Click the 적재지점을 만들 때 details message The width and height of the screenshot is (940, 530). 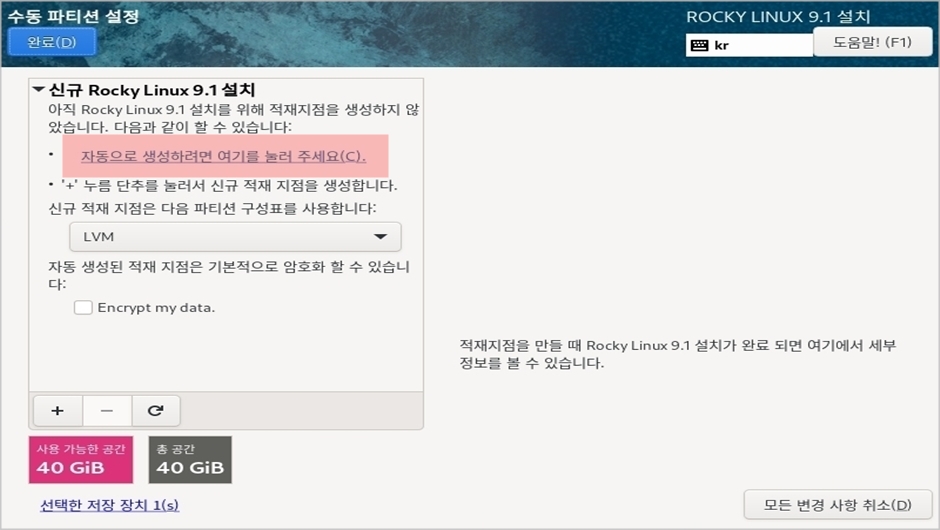pos(677,354)
